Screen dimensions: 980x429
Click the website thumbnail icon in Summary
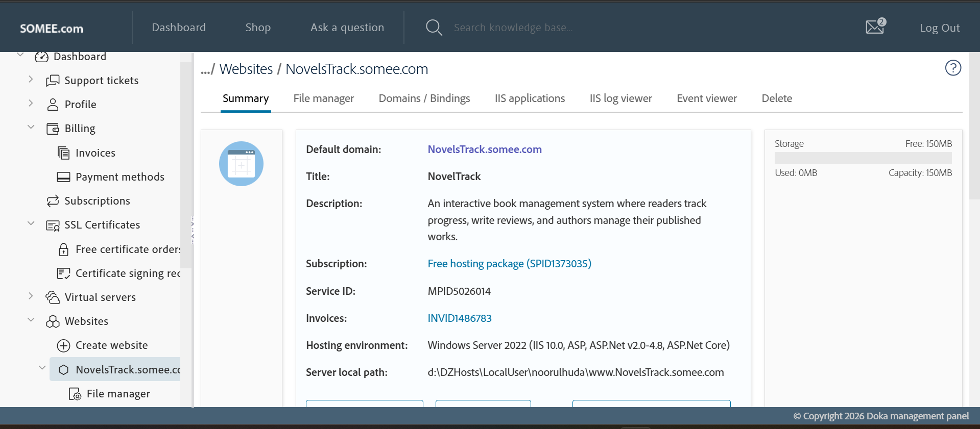coord(241,164)
